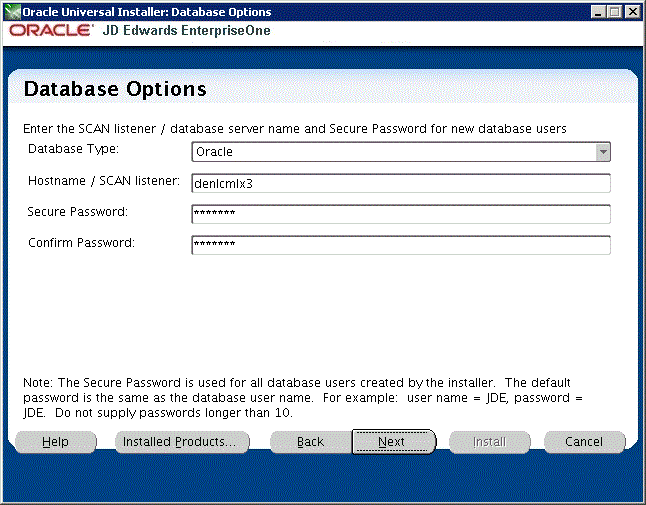Click the Oracle value in Database Type
This screenshot has height=505, width=646.
pyautogui.click(x=214, y=152)
